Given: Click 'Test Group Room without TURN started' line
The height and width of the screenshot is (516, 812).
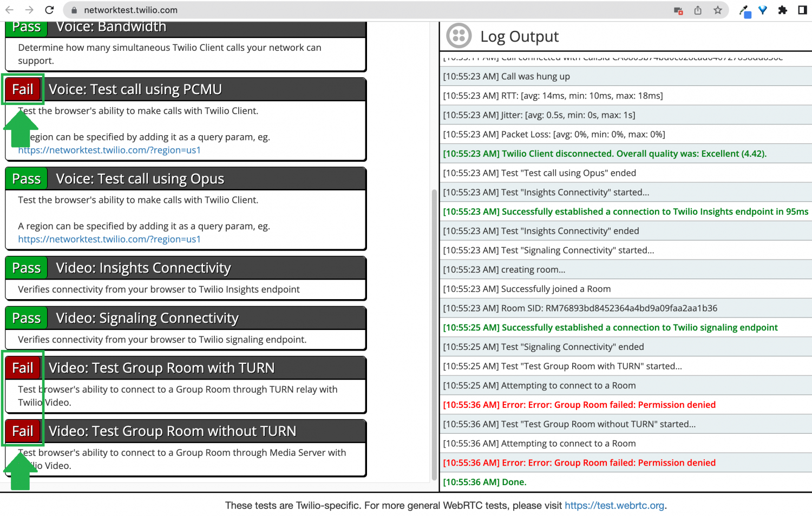Looking at the screenshot, I should [x=626, y=424].
